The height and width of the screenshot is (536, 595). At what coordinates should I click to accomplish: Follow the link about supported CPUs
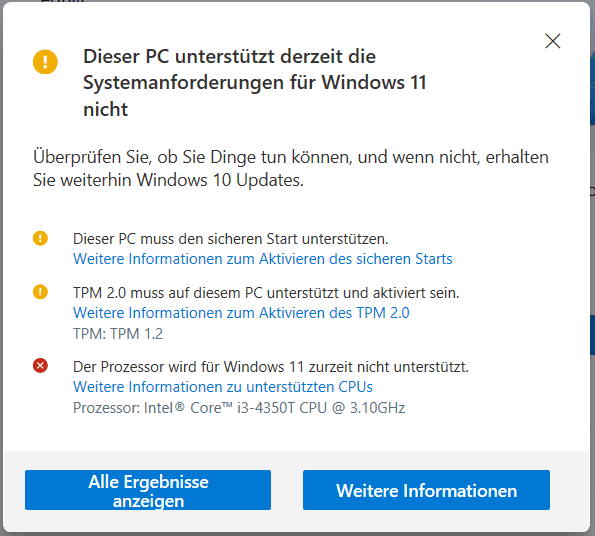point(223,387)
